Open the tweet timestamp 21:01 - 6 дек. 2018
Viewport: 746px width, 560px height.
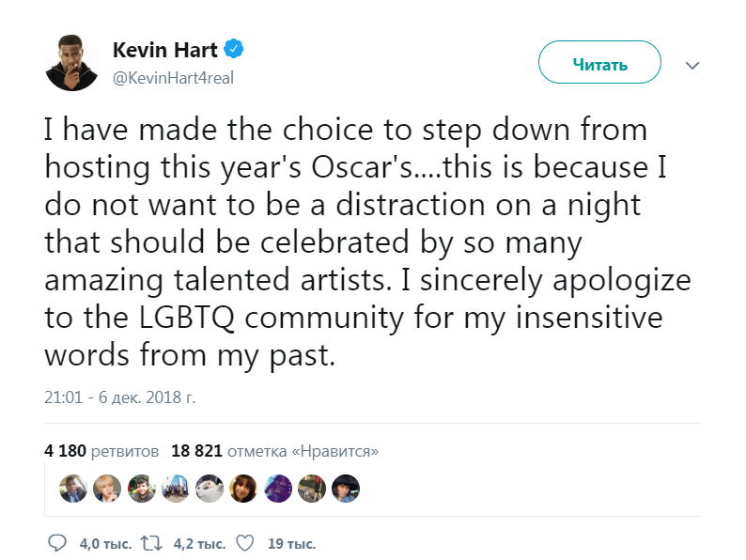[x=119, y=397]
